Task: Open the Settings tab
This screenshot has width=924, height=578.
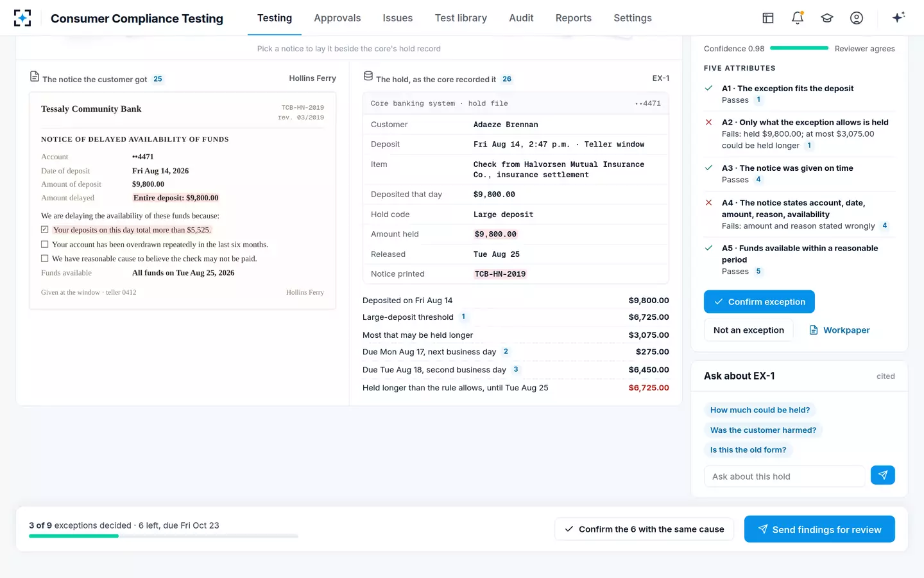Action: click(x=633, y=18)
